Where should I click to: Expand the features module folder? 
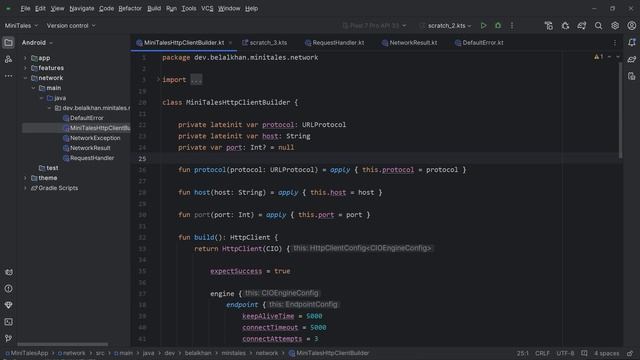pos(25,68)
